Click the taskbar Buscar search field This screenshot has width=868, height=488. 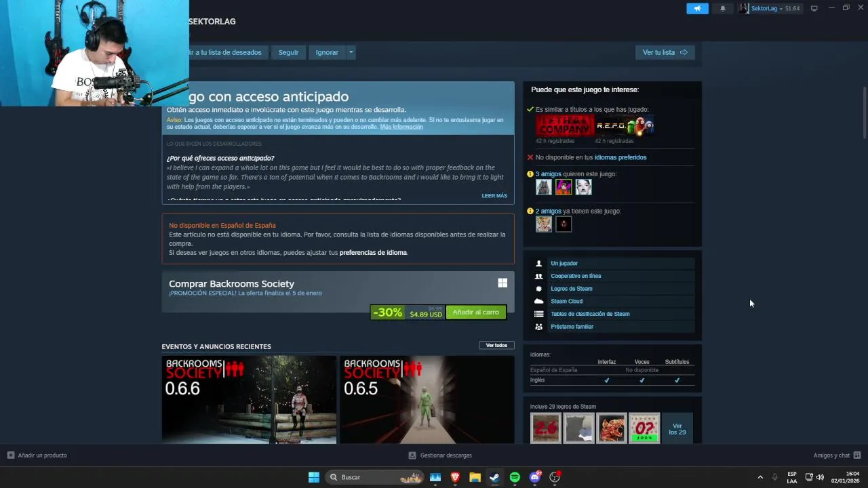(374, 477)
